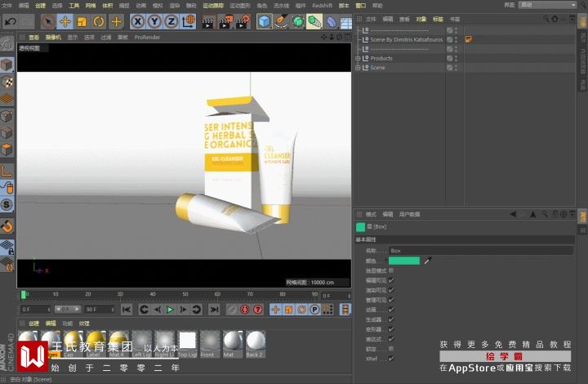Viewport: 588px width, 384px height.
Task: Toggle the 编辑可见 (editor visible) checkbox
Action: coord(391,280)
